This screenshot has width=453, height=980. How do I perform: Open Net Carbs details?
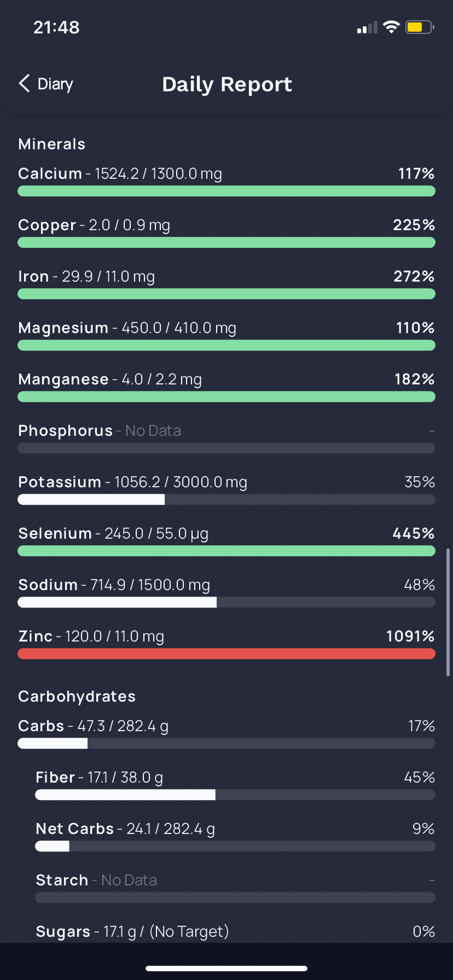(235, 837)
